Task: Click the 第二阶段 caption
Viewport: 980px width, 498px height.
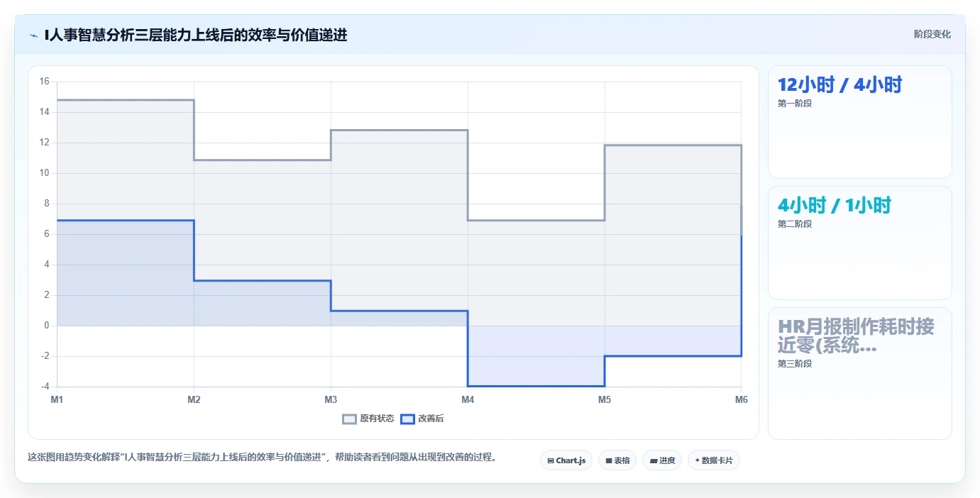Action: [795, 224]
